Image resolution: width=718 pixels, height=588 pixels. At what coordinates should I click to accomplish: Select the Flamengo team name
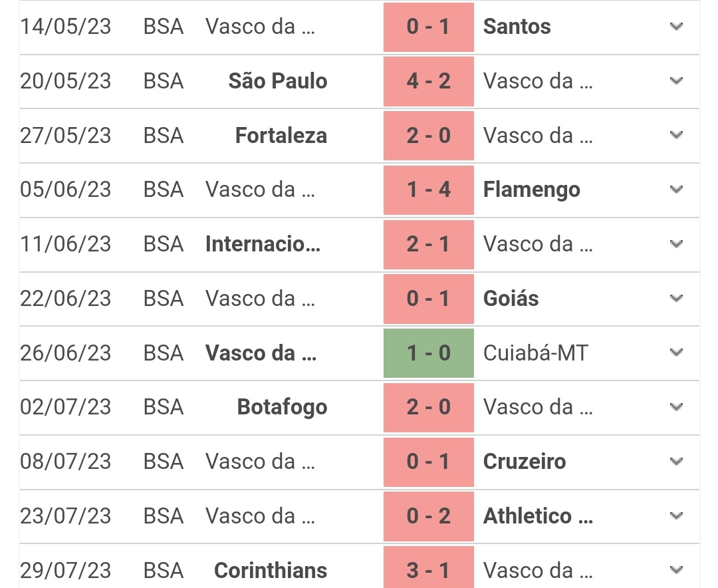tap(532, 190)
